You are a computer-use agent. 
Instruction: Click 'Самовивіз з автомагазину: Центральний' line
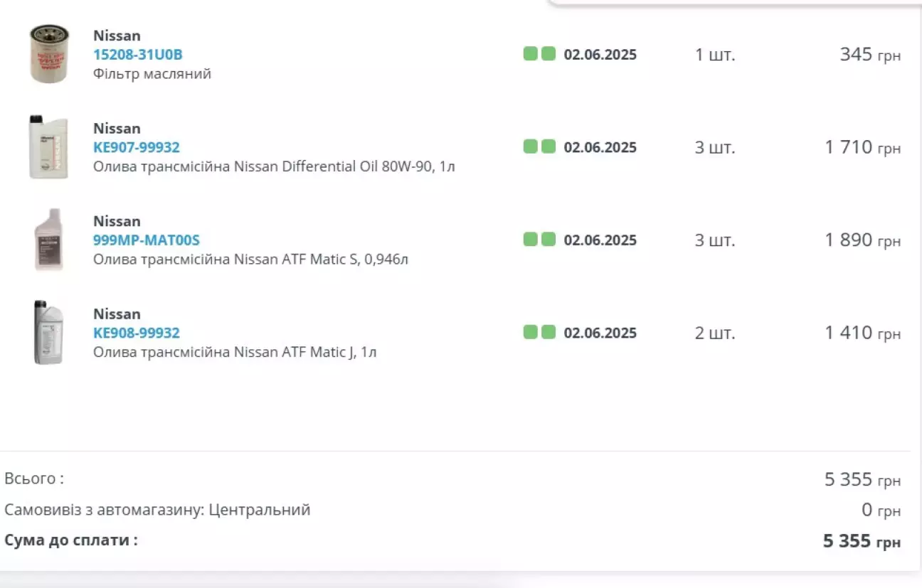157,510
